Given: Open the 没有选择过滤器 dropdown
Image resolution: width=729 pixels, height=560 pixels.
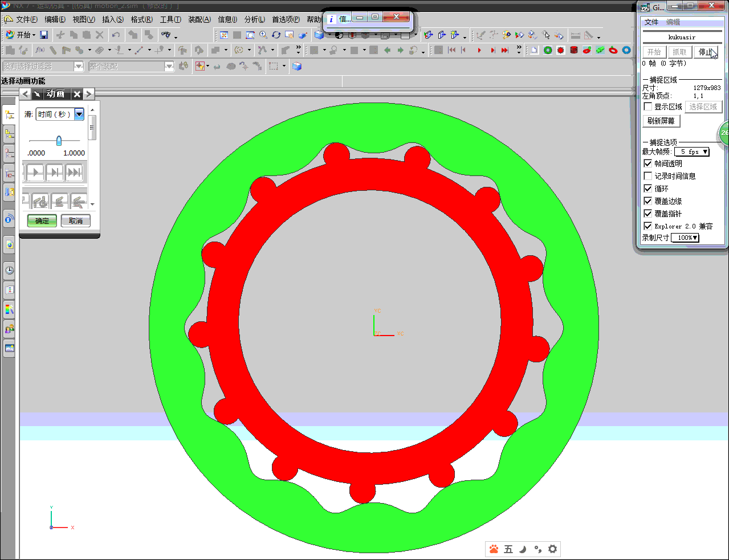Looking at the screenshot, I should coord(79,66).
